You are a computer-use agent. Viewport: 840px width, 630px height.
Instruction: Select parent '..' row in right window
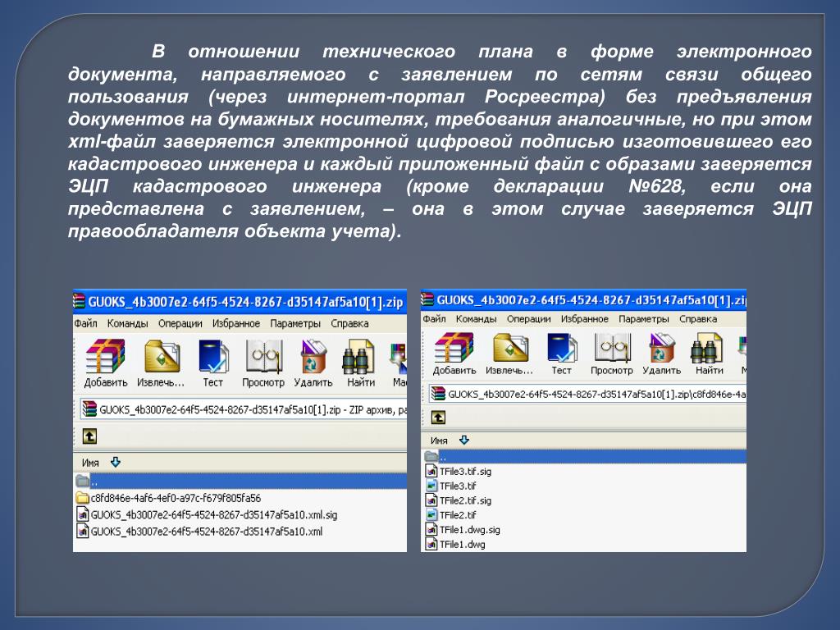584,457
